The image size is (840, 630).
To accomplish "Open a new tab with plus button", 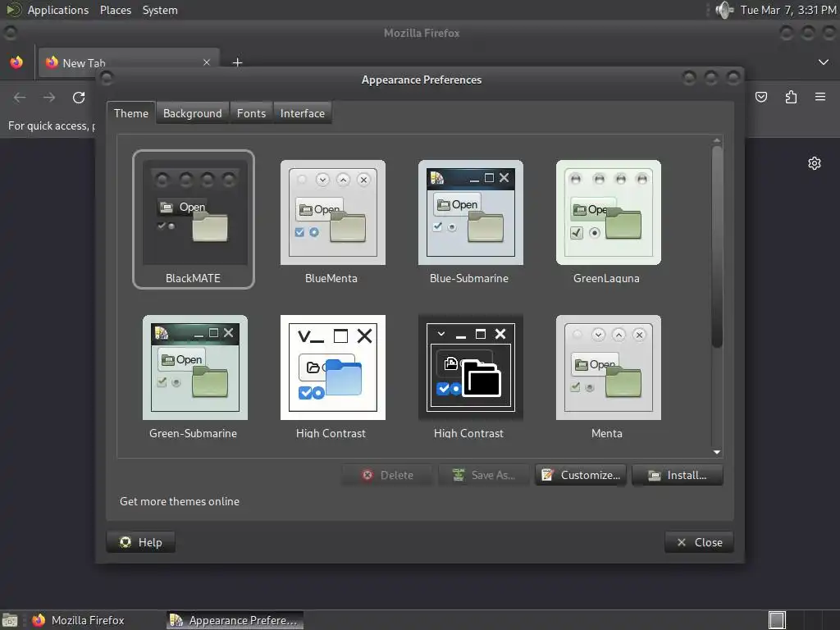I will coord(237,62).
